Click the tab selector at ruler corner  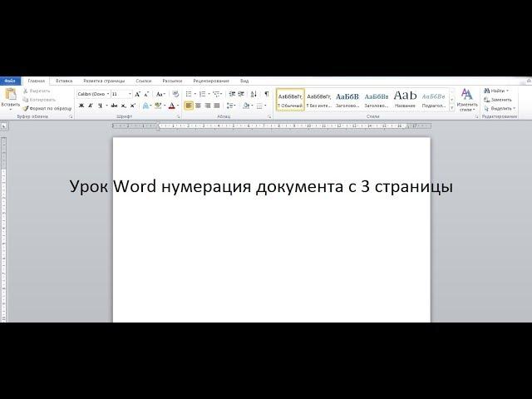click(3, 126)
